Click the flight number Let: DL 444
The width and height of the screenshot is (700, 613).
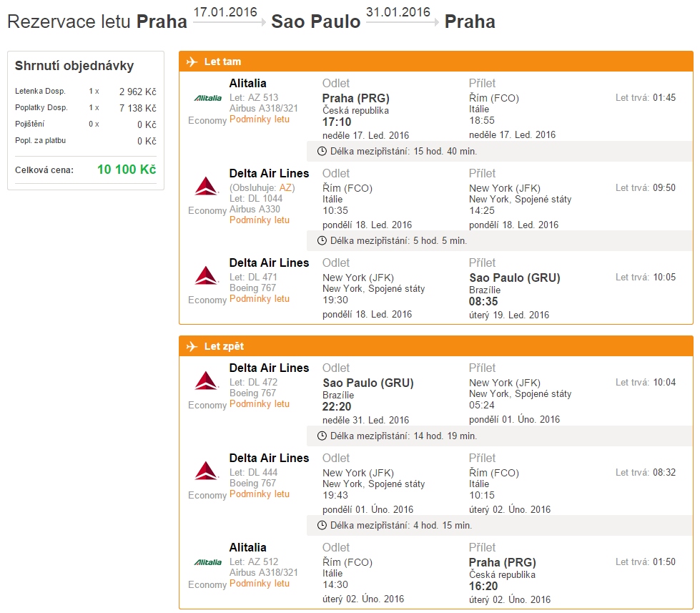pos(254,472)
